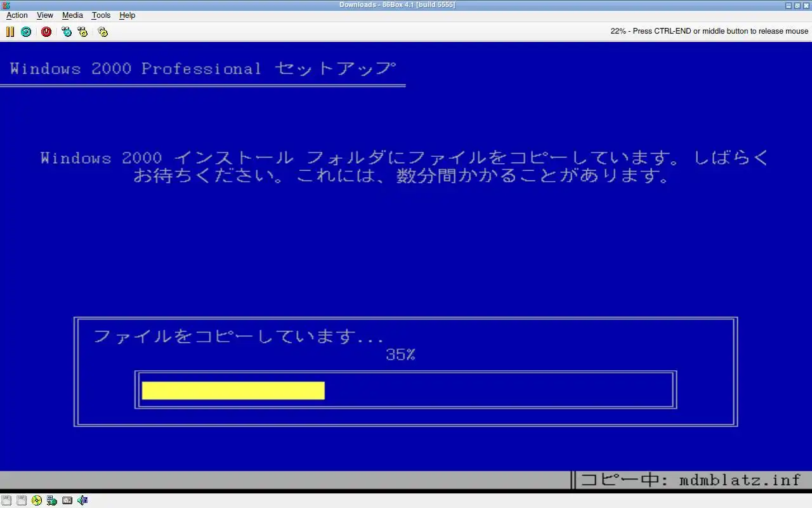
Task: Maximize the 86Box window
Action: tap(797, 5)
